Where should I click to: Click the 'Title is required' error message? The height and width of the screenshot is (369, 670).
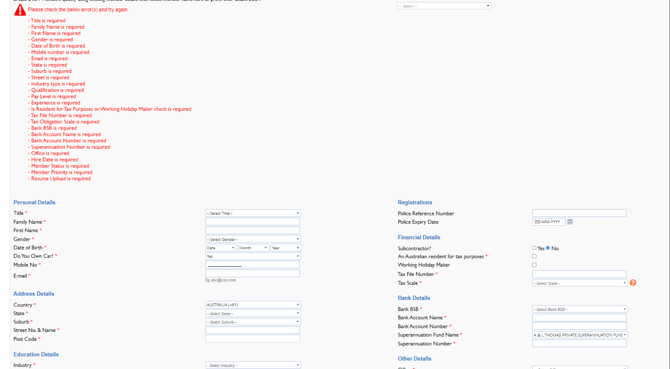coord(47,20)
